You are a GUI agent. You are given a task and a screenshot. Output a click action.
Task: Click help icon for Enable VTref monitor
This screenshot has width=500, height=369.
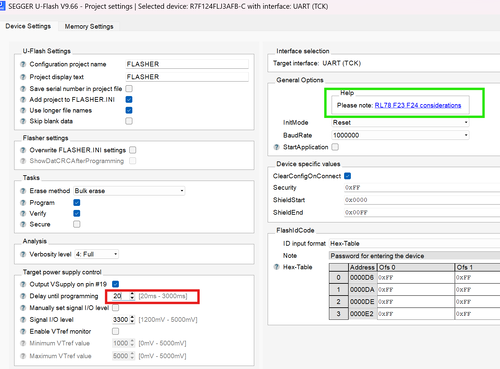point(23,331)
